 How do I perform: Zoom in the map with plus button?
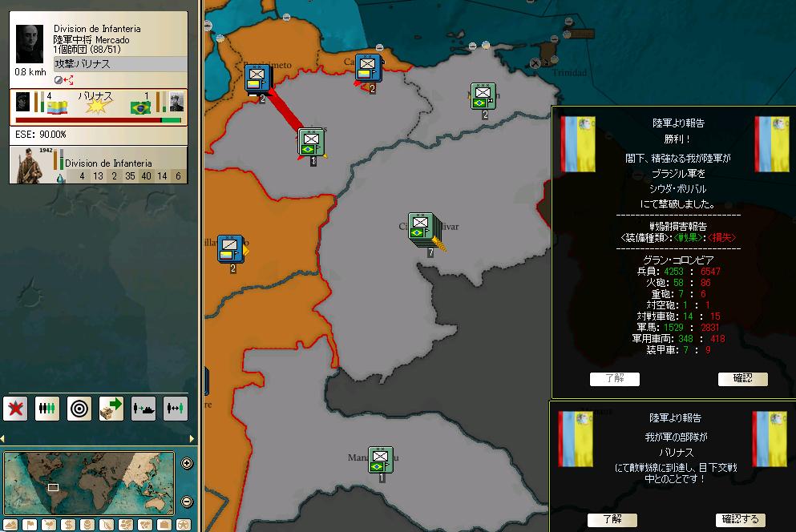click(x=187, y=463)
